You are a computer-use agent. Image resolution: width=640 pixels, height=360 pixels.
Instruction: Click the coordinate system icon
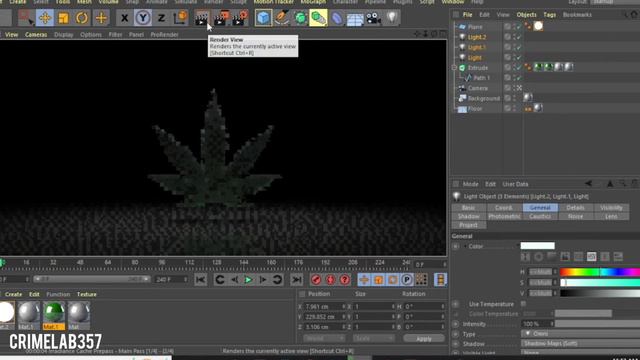pos(180,18)
